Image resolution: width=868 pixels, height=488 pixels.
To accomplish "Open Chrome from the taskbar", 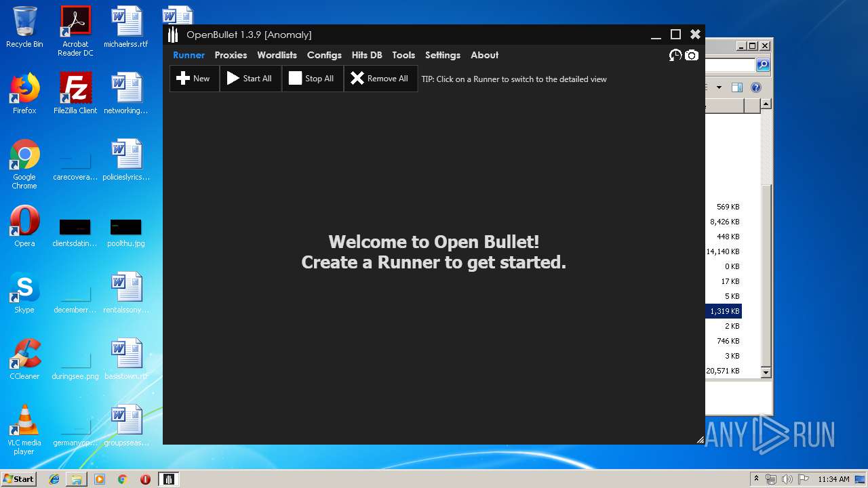I will (x=122, y=479).
